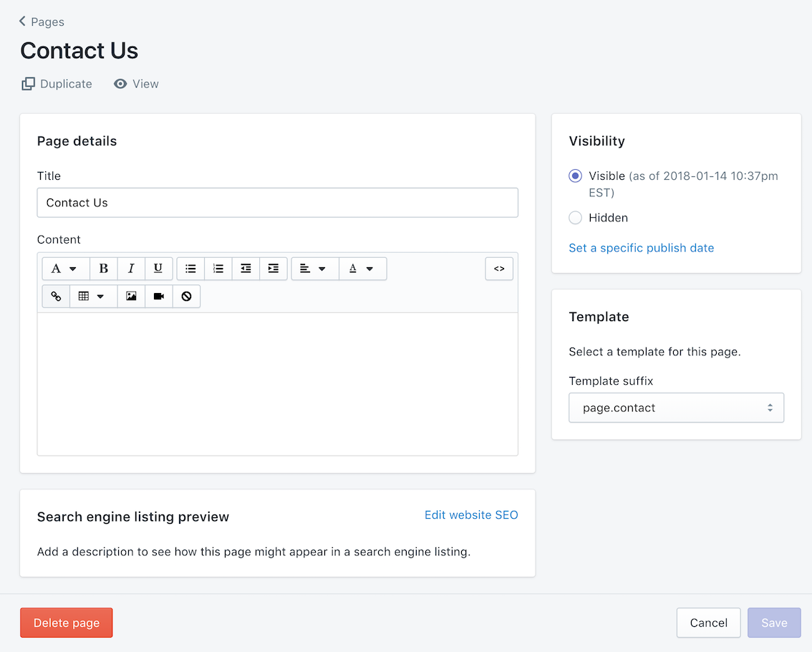Apply italic formatting in the toolbar

[x=131, y=269]
